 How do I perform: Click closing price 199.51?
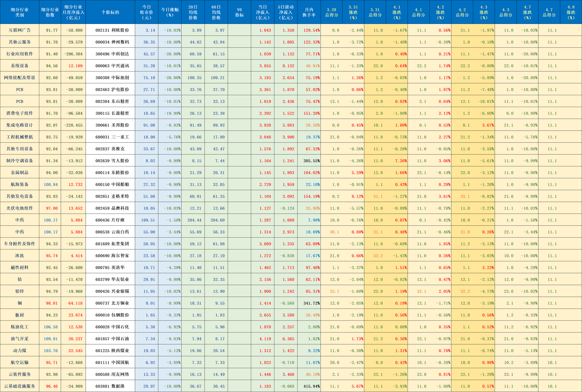click(x=148, y=220)
